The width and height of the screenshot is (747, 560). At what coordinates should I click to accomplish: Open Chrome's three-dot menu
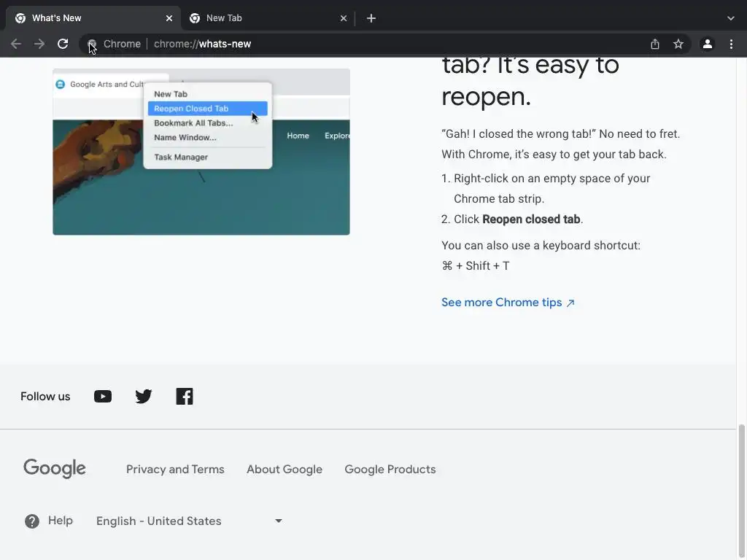tap(731, 44)
